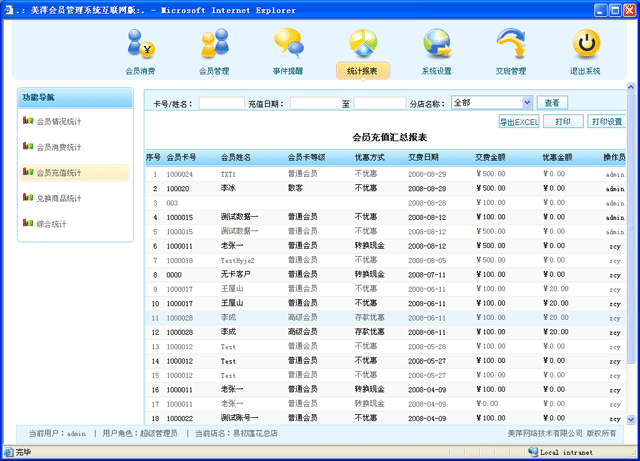The image size is (640, 461).
Task: Click the 会员卡号 column header
Action: tap(181, 157)
